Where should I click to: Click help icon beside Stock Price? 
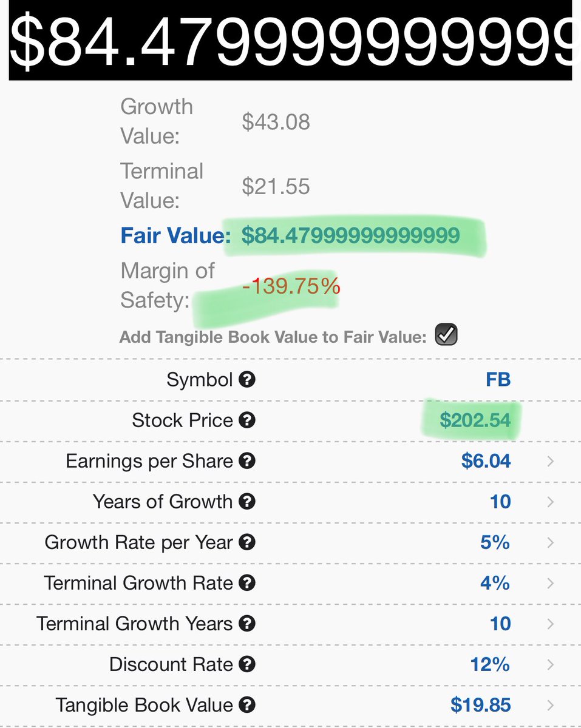click(246, 420)
